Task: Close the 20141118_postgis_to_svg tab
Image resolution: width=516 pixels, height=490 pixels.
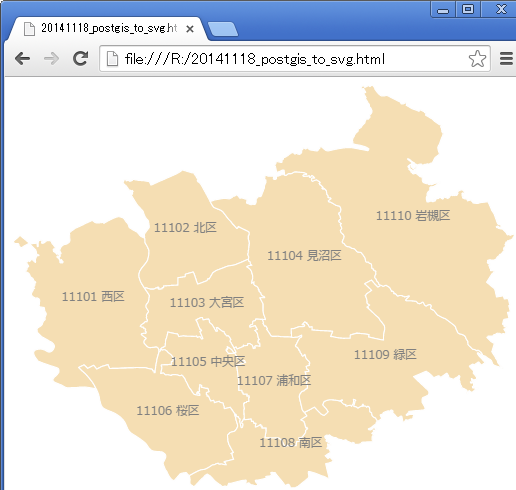Action: [190, 29]
